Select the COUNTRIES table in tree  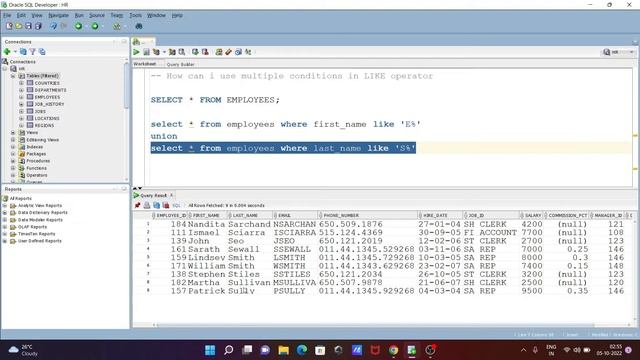47,83
